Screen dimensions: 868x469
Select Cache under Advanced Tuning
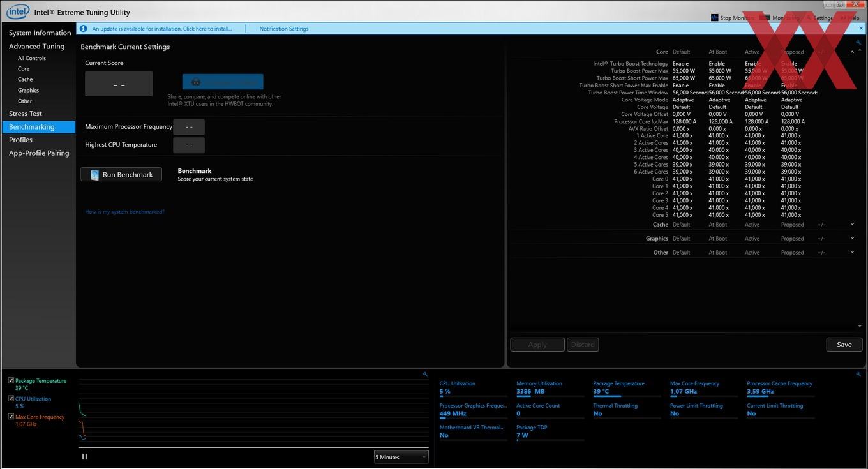(x=26, y=80)
